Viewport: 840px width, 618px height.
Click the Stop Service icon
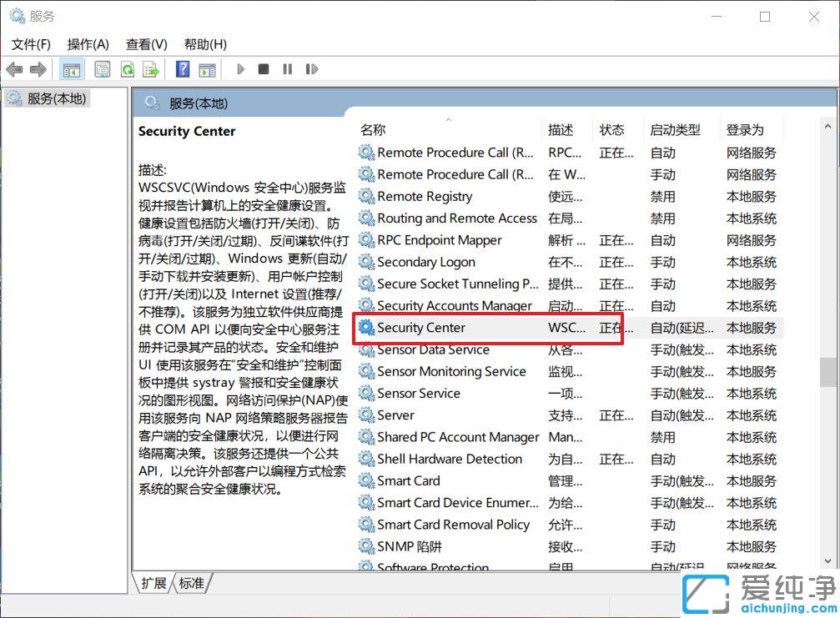[263, 69]
